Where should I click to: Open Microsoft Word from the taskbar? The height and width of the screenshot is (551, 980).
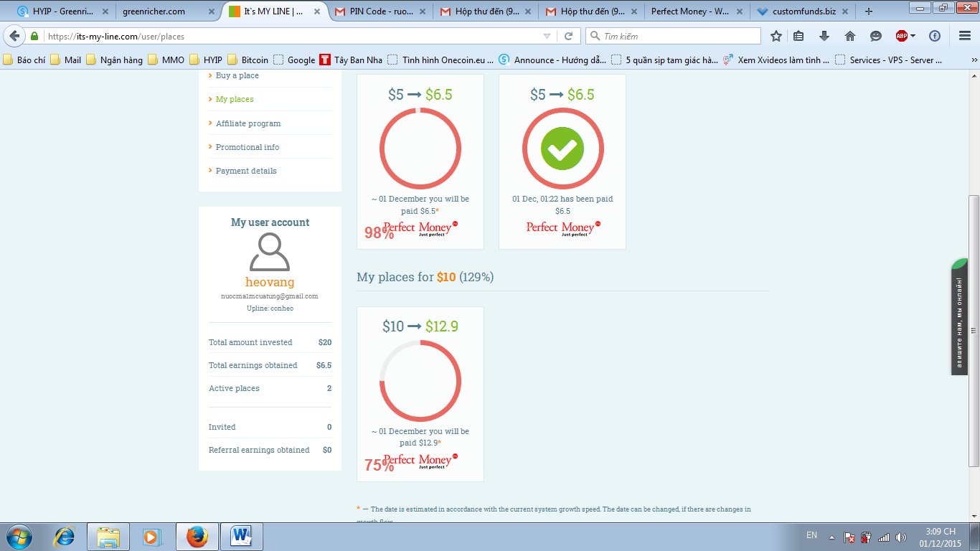click(242, 536)
